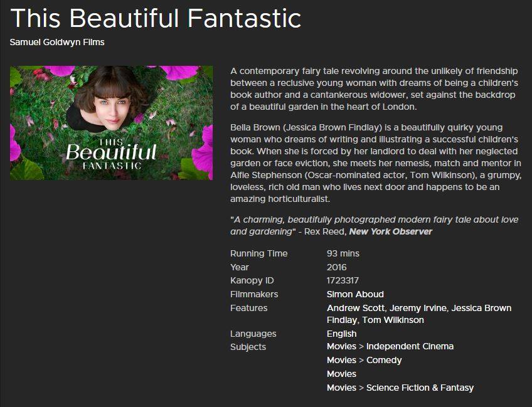Open Science Fiction & Fantasy subject
The image size is (532, 407).
tap(420, 388)
